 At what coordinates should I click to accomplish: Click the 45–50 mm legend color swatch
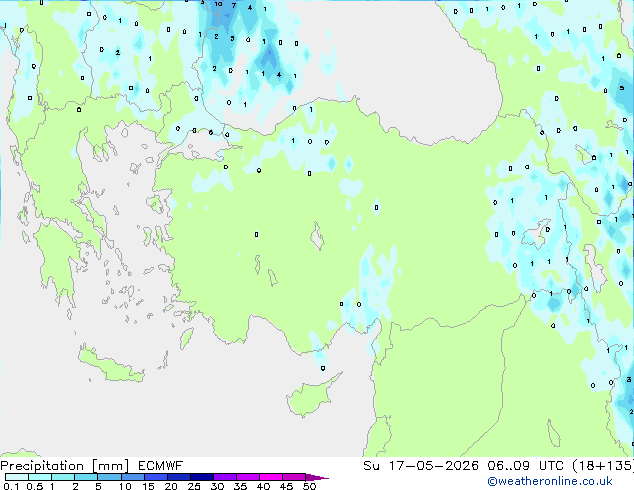294,477
